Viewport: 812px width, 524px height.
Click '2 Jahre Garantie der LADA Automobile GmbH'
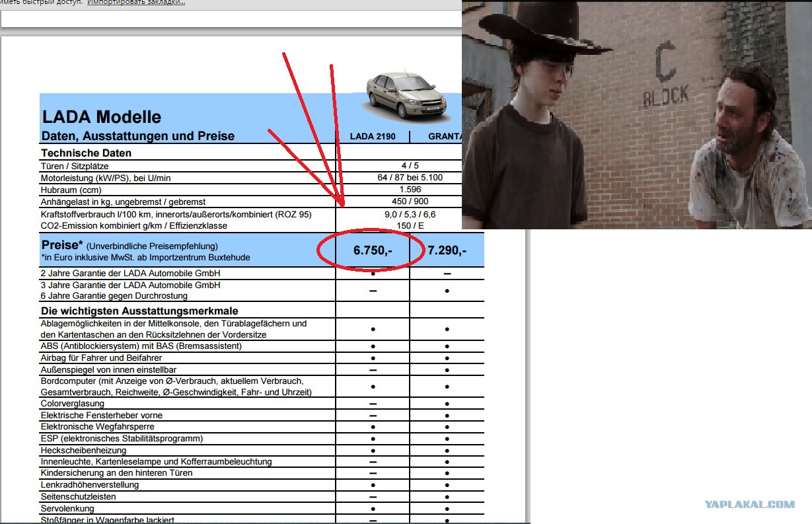130,273
